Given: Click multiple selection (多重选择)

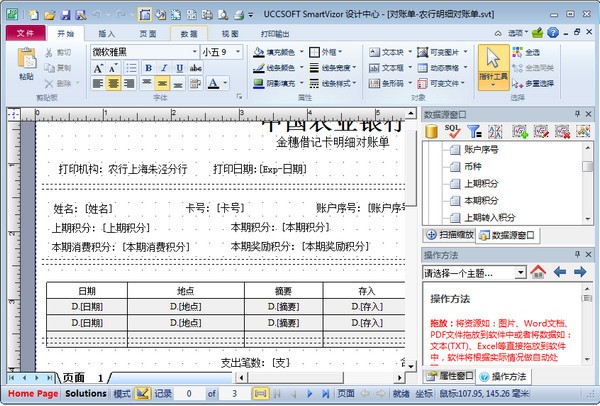Looking at the screenshot, I should (x=533, y=83).
